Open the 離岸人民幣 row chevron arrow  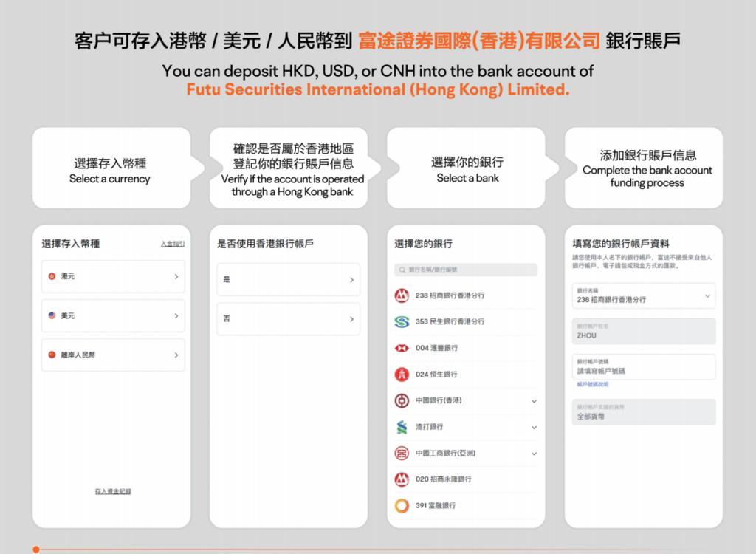[x=176, y=355]
